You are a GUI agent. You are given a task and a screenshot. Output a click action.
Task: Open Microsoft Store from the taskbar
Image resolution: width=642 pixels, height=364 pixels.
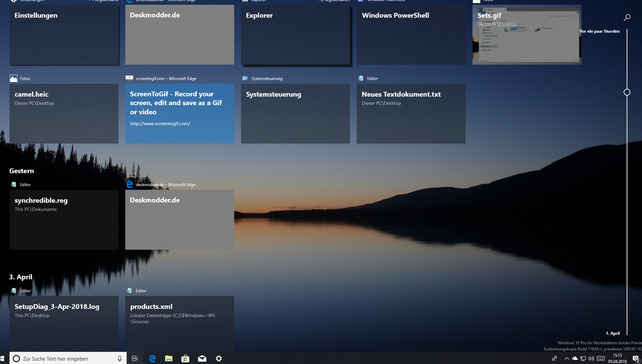185,359
